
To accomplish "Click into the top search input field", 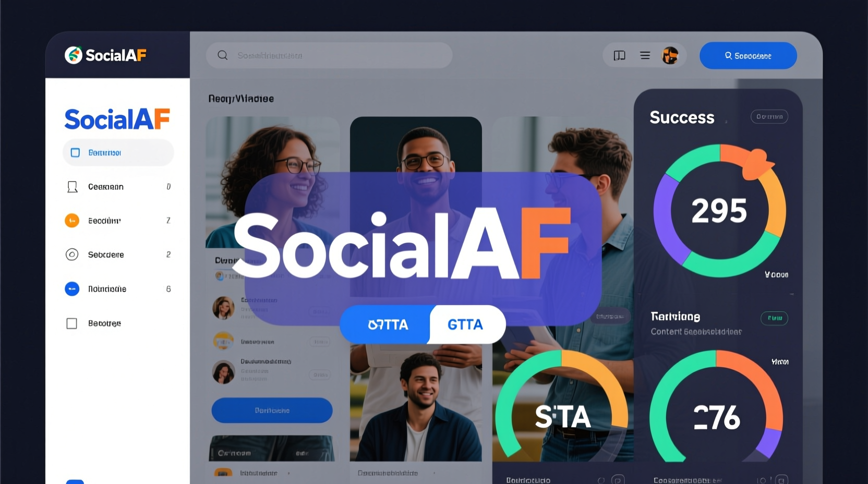I will click(x=329, y=55).
